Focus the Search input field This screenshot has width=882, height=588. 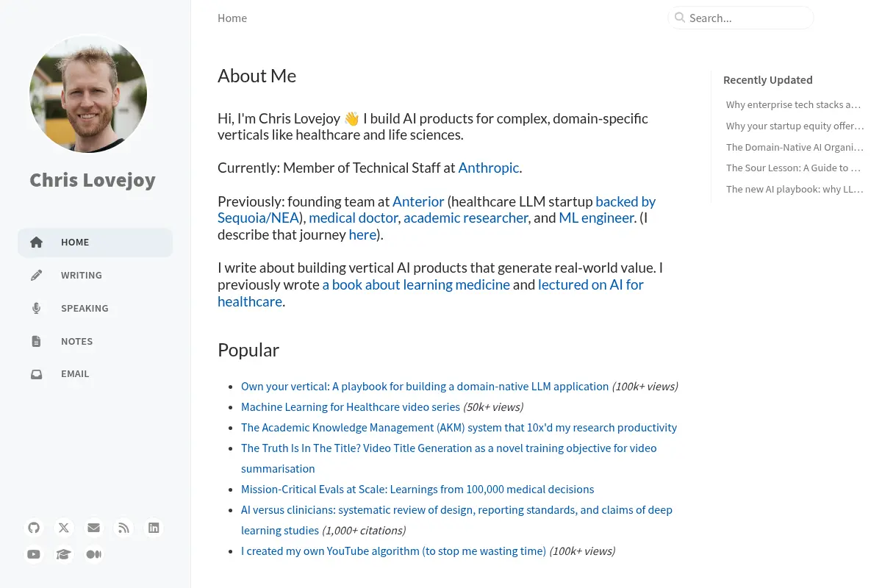pos(741,18)
